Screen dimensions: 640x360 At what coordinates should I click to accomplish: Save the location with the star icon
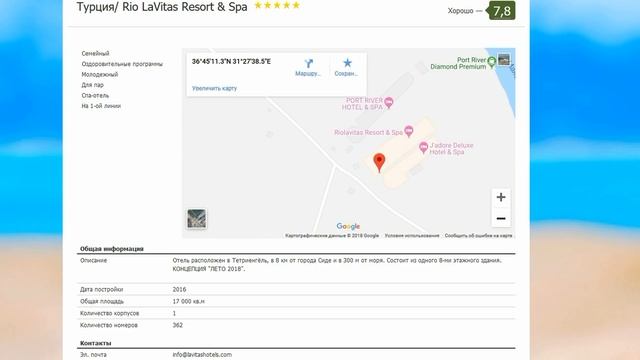(347, 63)
